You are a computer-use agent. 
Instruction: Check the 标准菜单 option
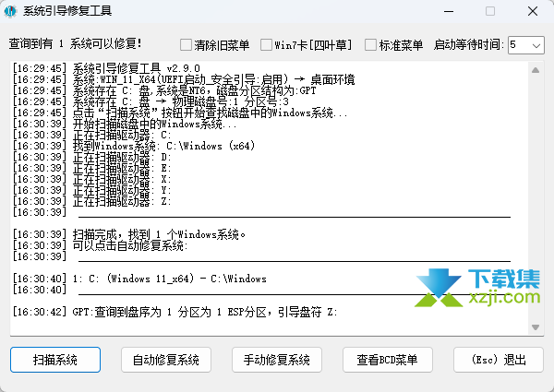click(x=372, y=44)
